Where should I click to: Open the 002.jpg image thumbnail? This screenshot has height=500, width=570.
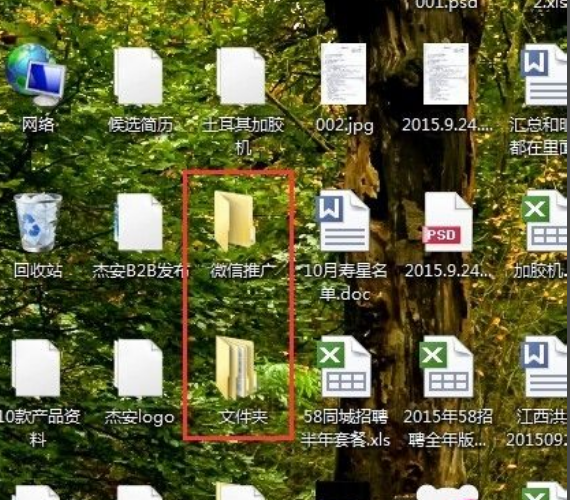[344, 74]
